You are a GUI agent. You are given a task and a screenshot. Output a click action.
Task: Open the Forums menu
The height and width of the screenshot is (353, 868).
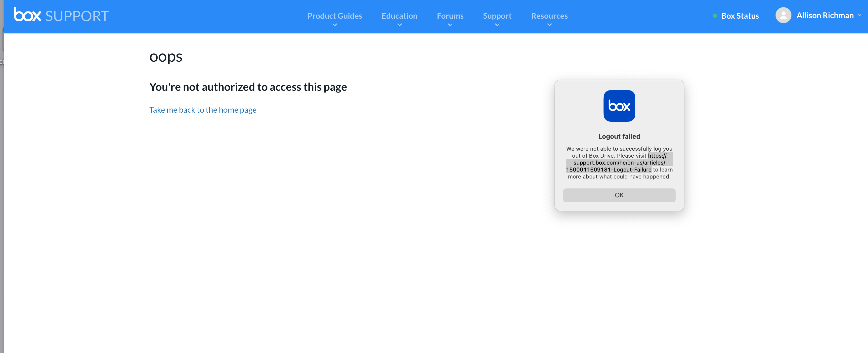click(450, 16)
